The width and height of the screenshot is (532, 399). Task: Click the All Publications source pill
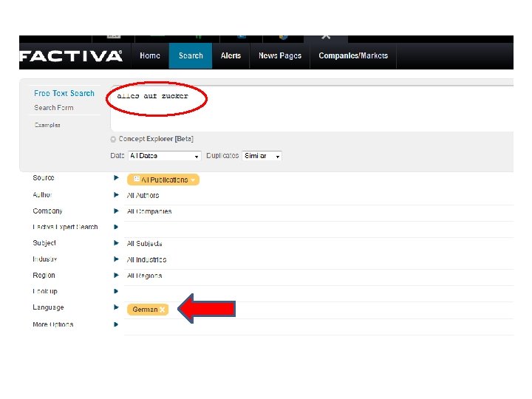[163, 180]
